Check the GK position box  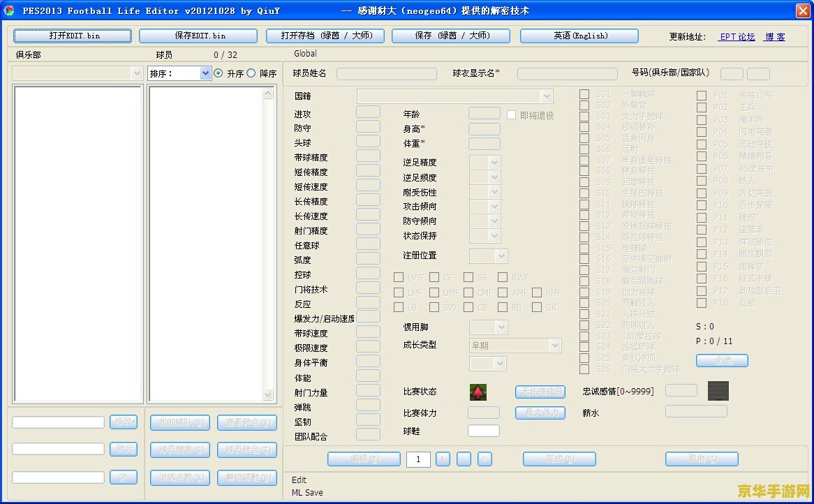537,307
